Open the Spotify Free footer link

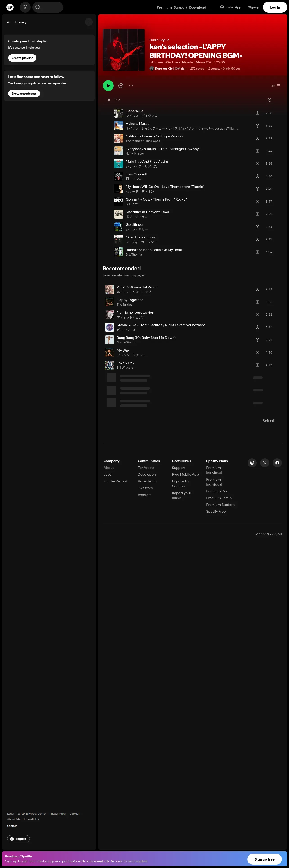click(216, 512)
